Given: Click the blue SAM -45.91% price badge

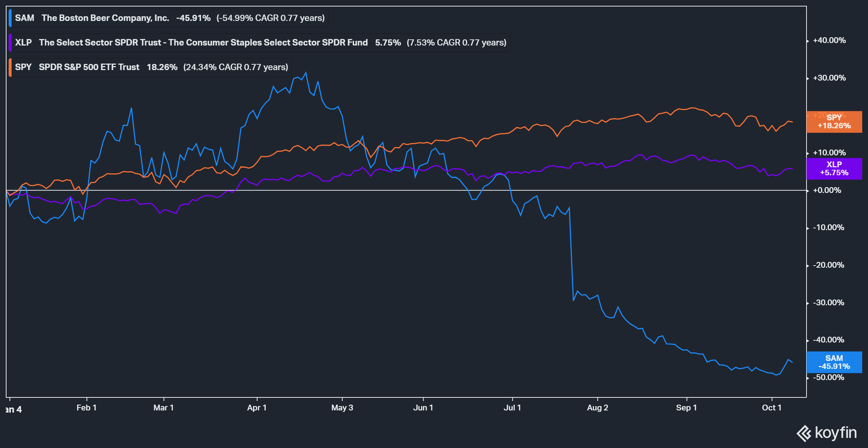Looking at the screenshot, I should coord(834,362).
